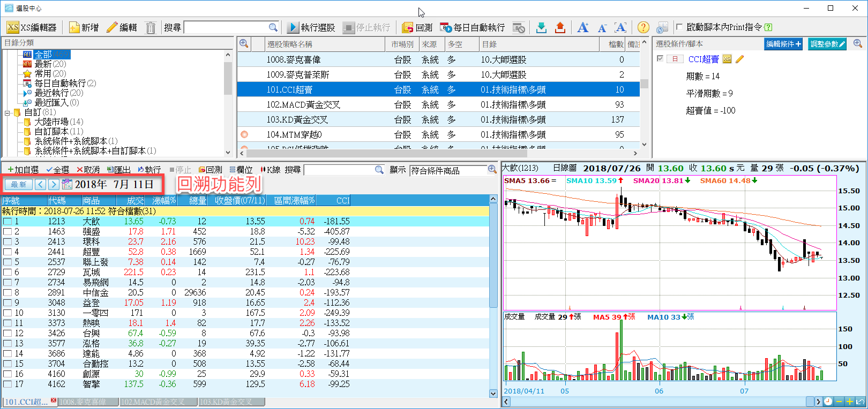Check the box for row 1 大飲
This screenshot has height=409, width=868.
pyautogui.click(x=8, y=222)
